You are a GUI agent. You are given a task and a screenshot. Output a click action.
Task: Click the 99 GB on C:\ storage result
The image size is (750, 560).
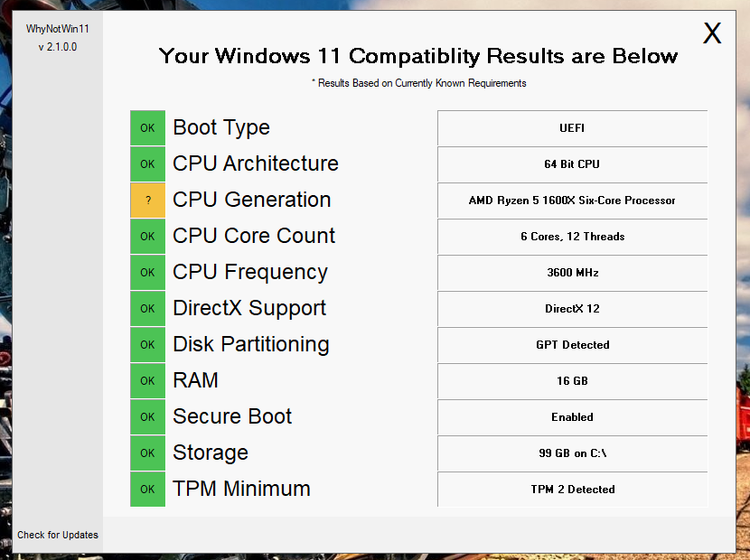[x=572, y=453]
